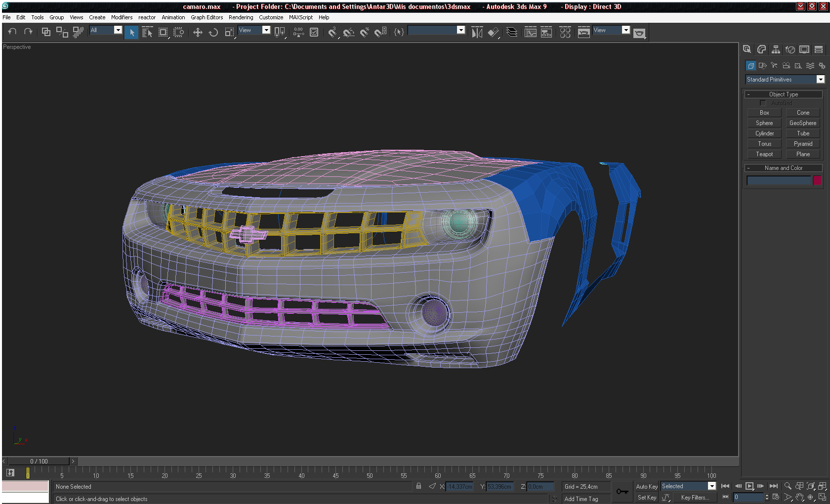830x504 pixels.
Task: Open the Select by Name dialog
Action: point(147,32)
